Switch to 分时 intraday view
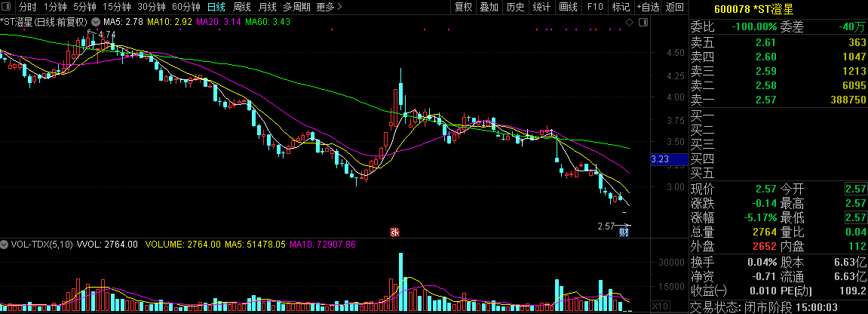868x314 pixels. (28, 7)
